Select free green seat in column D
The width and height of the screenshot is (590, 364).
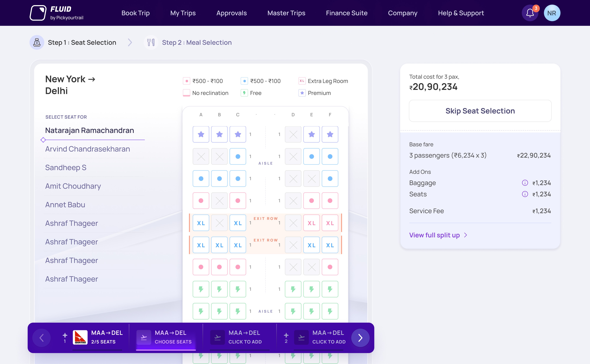point(293,289)
